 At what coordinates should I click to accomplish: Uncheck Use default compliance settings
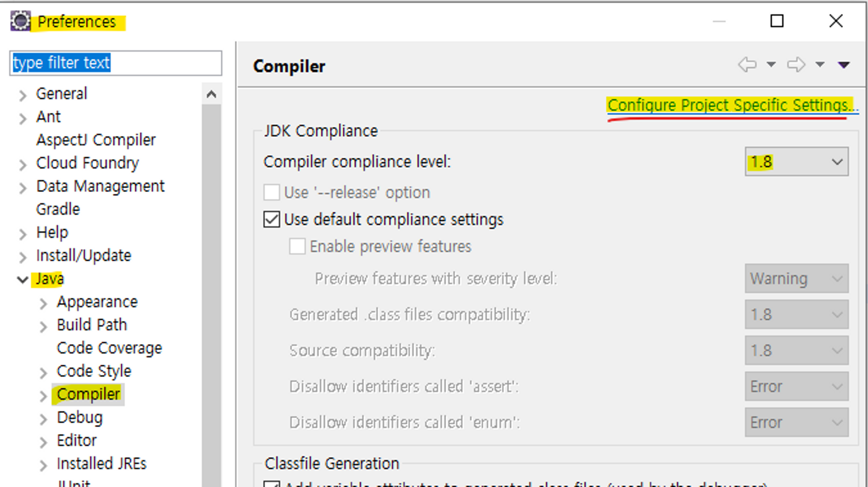[x=272, y=219]
